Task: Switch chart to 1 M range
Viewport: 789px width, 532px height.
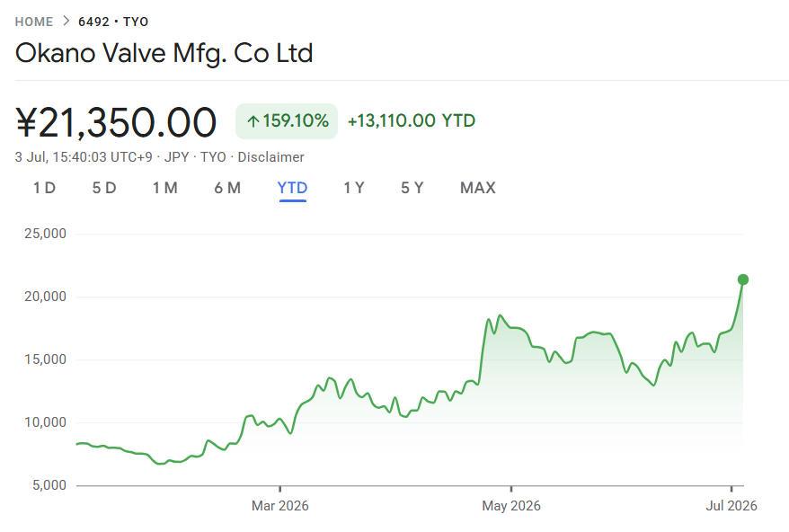Action: [165, 188]
